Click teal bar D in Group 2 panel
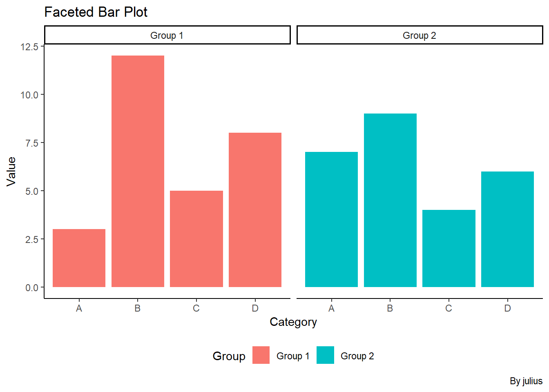549x392 pixels. point(507,229)
